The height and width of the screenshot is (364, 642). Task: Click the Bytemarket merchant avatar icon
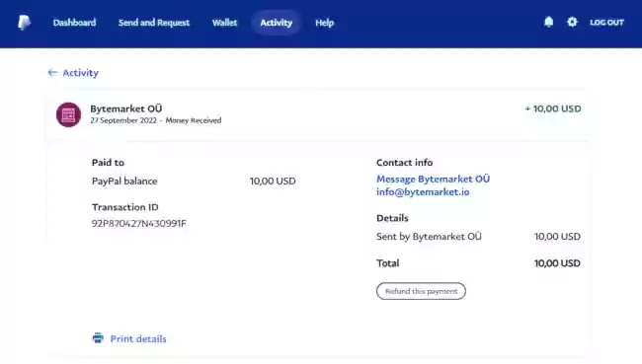point(68,115)
